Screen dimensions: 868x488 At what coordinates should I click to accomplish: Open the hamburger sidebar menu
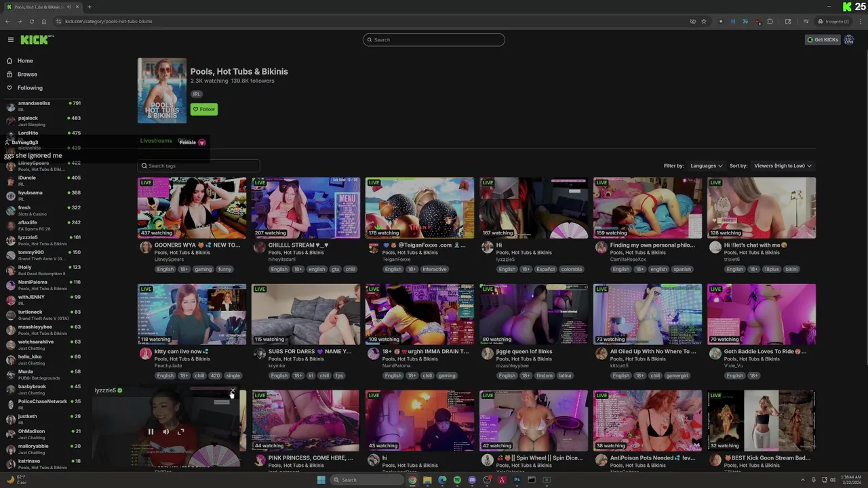(11, 40)
